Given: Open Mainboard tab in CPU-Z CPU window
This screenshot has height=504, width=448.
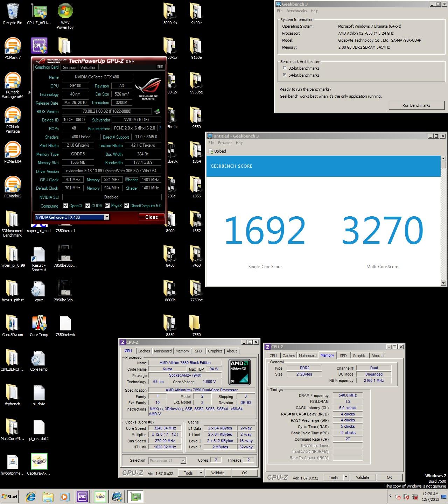Looking at the screenshot, I should pos(163,351).
